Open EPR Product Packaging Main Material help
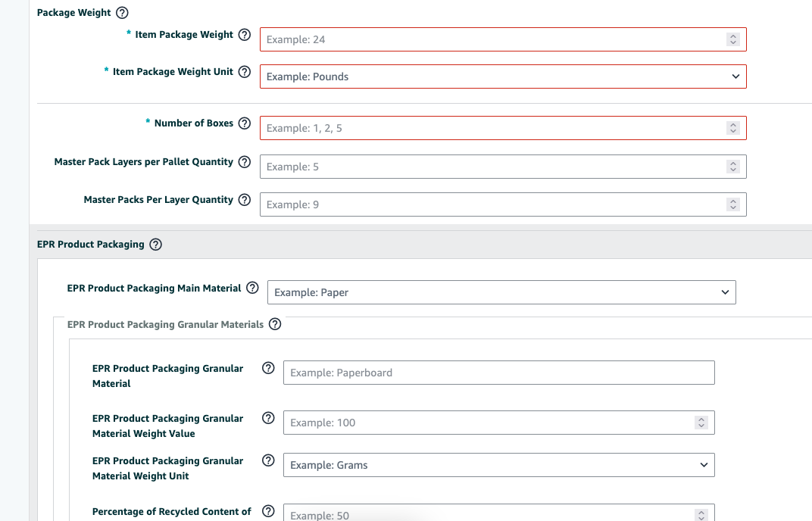Image resolution: width=812 pixels, height=521 pixels. (x=252, y=289)
